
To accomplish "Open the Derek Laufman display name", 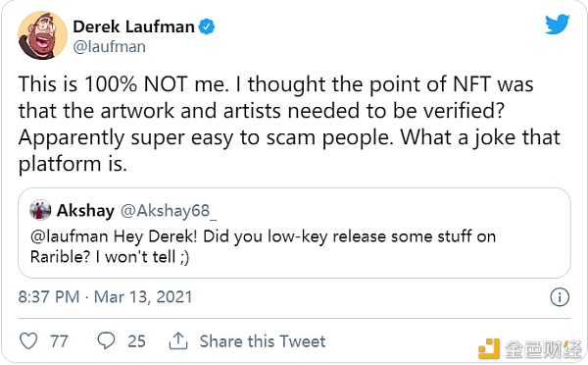I will coord(133,26).
